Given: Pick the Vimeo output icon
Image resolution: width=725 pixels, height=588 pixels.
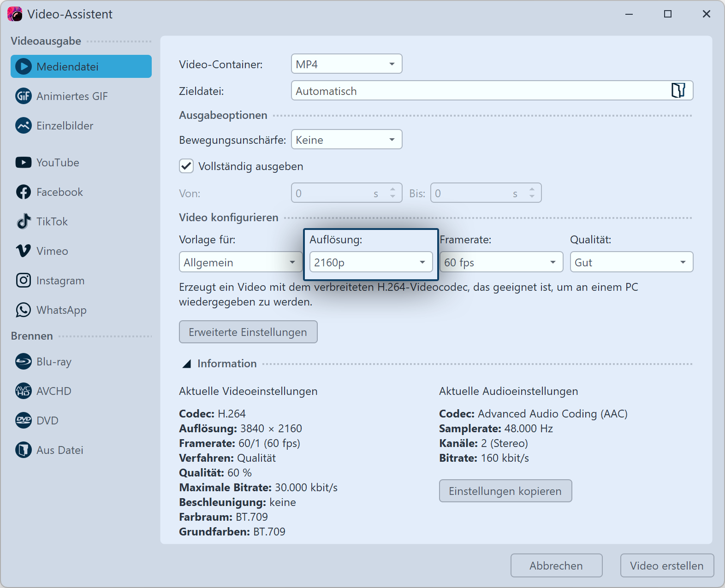Looking at the screenshot, I should pos(23,251).
